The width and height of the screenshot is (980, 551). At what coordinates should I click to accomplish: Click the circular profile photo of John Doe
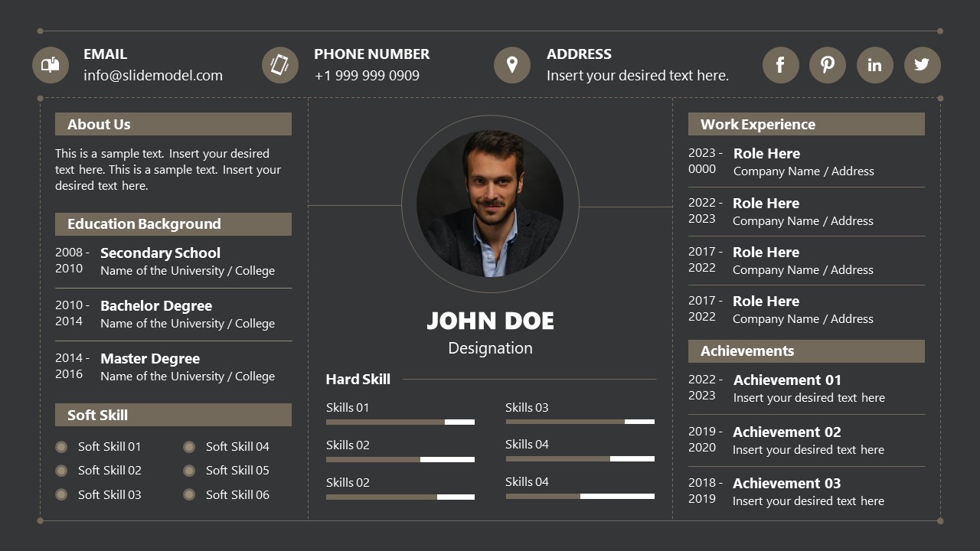click(490, 205)
